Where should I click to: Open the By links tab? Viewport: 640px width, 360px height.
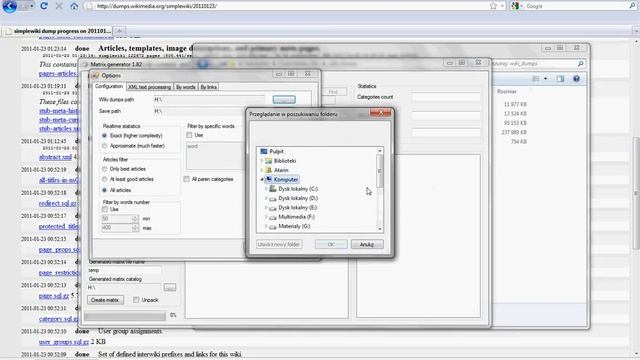pyautogui.click(x=209, y=87)
